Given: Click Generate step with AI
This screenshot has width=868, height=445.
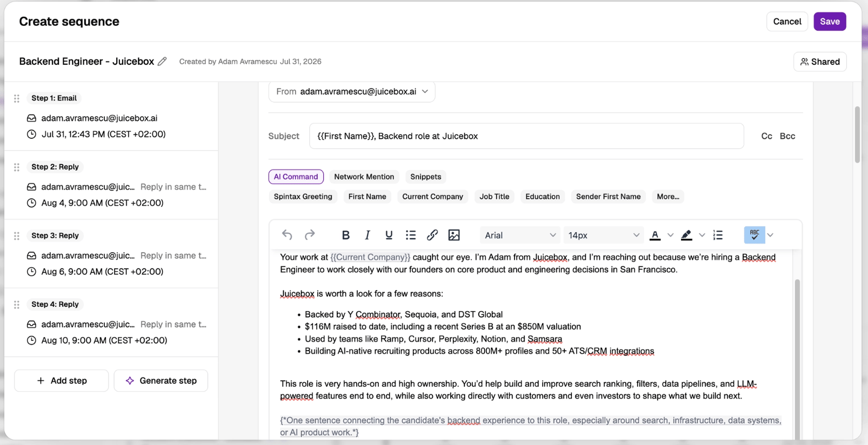Looking at the screenshot, I should pos(161,381).
